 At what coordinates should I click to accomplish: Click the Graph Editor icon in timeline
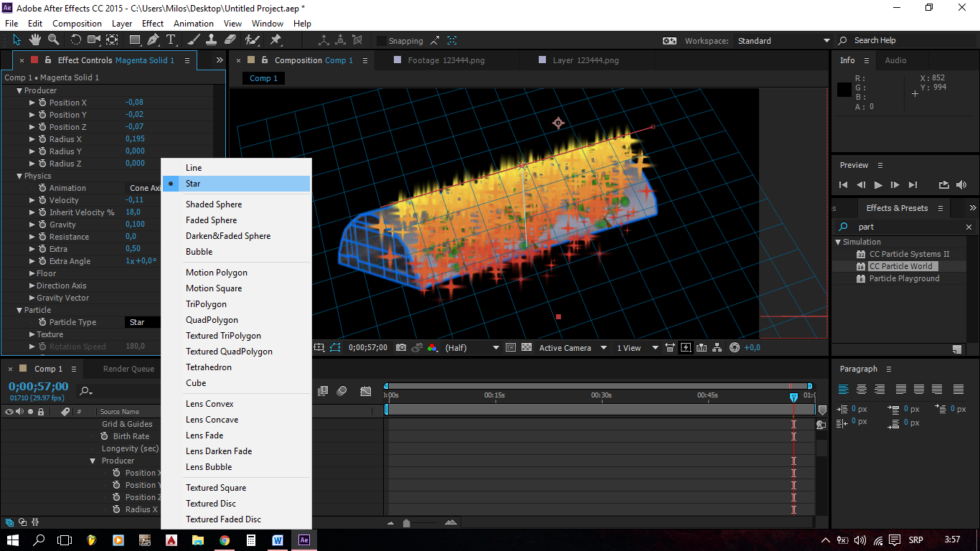(366, 391)
